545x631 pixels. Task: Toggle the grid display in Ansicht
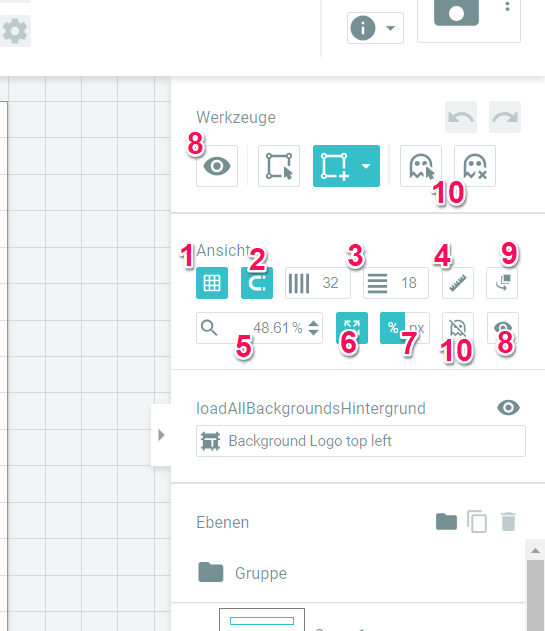212,283
